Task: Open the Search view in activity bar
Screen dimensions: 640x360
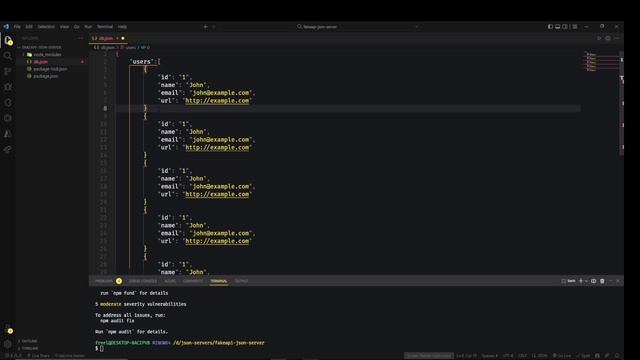Action: point(8,56)
